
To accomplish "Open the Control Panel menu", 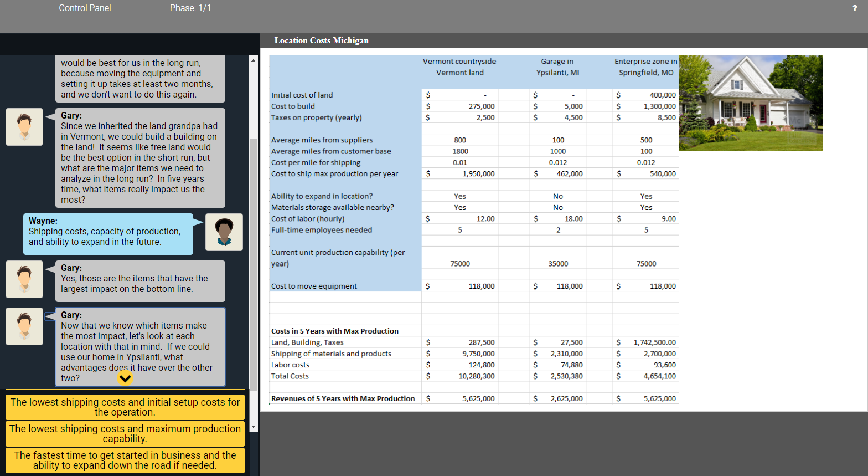I will point(85,8).
